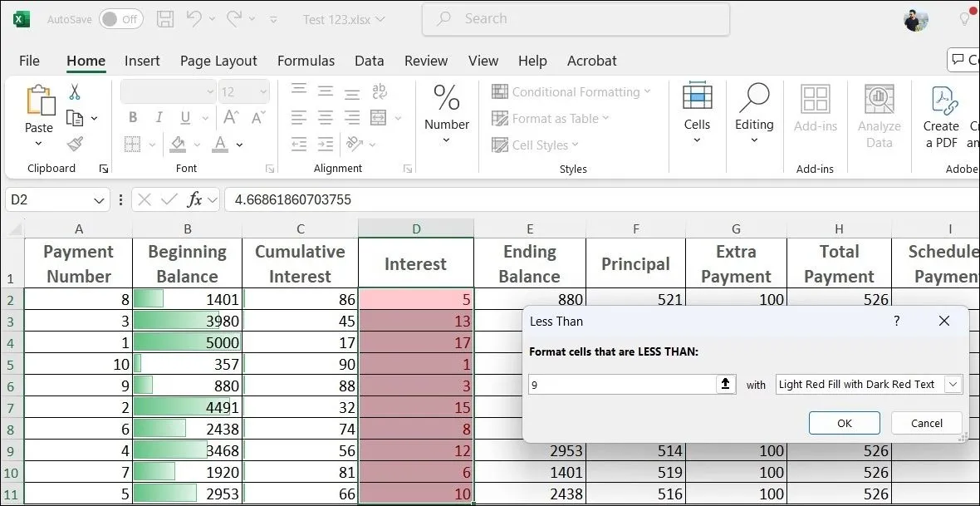The image size is (980, 506).
Task: Click the Test 123.xlsx file name
Action: (x=336, y=19)
